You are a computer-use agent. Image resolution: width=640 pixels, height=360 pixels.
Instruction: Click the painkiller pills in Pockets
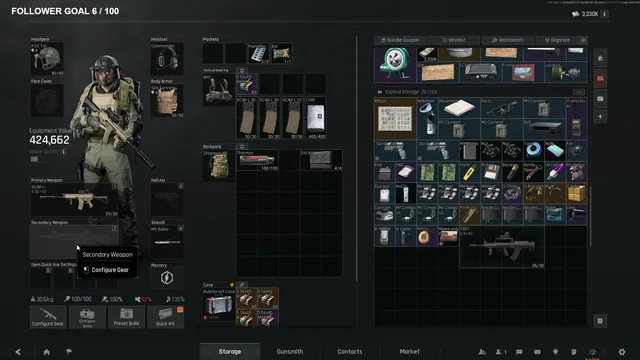coord(258,53)
